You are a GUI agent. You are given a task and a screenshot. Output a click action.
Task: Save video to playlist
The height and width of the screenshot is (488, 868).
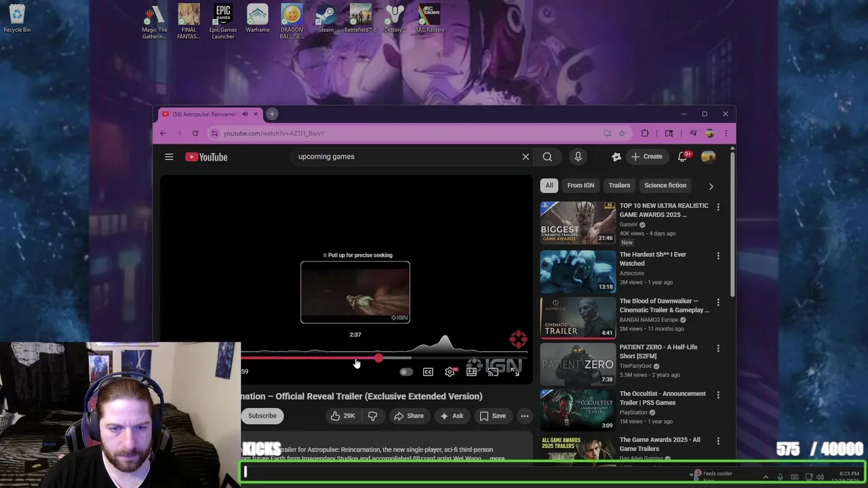493,416
